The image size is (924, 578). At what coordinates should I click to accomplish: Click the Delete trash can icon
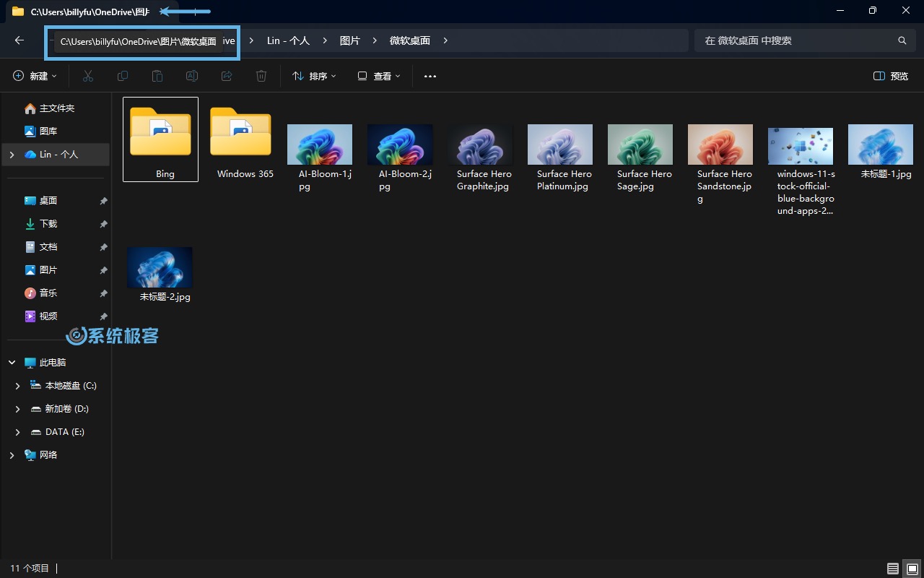261,76
